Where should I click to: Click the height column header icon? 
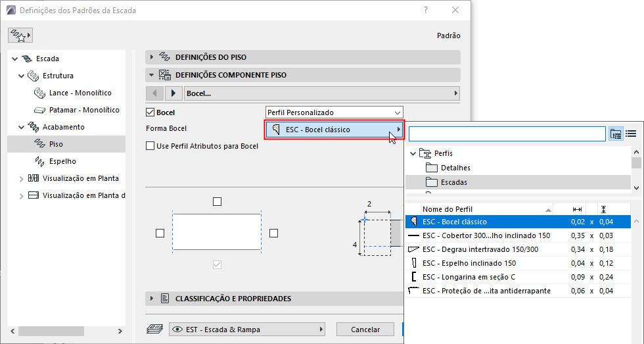pyautogui.click(x=603, y=209)
